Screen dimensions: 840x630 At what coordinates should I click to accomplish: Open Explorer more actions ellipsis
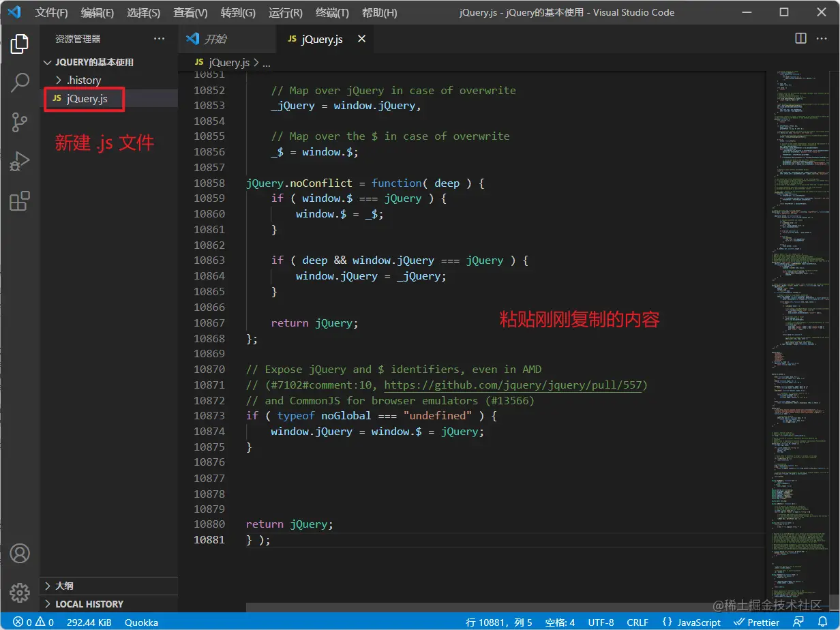coord(160,39)
